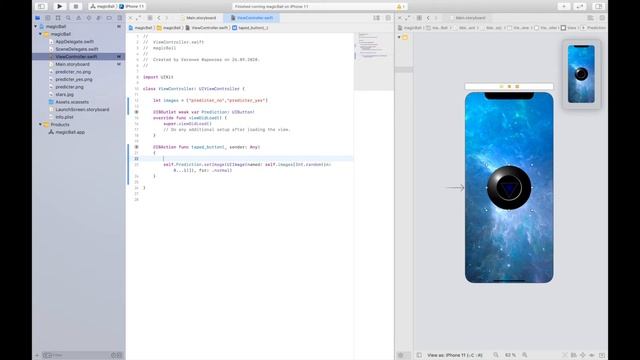This screenshot has width=640, height=360.
Task: Show the Test navigator diamond icon
Action: [89, 18]
